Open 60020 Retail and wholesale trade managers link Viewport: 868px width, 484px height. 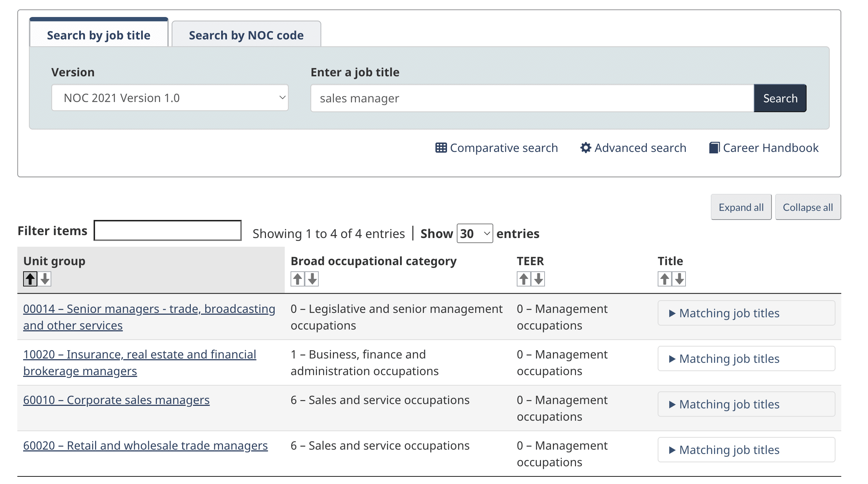point(145,446)
